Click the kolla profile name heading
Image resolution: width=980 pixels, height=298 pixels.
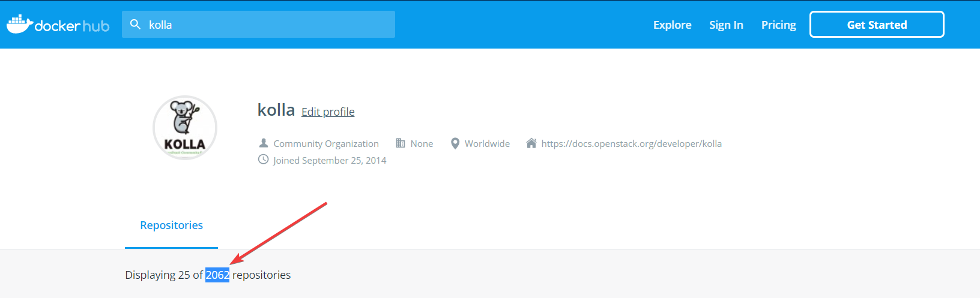click(x=276, y=110)
